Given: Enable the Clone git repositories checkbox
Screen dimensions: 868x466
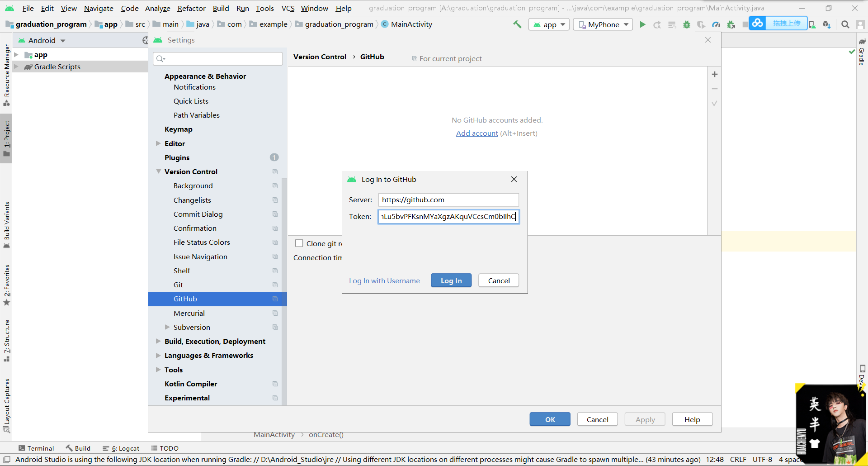Looking at the screenshot, I should [x=299, y=243].
